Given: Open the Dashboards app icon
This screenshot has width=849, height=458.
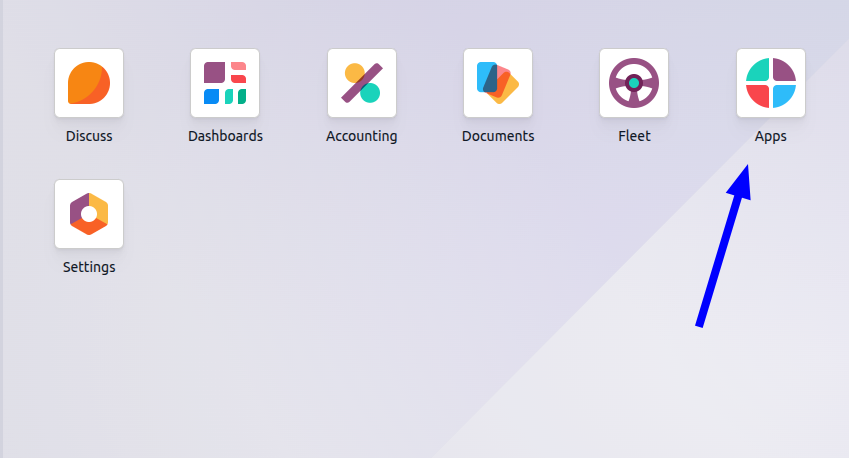Looking at the screenshot, I should [225, 83].
